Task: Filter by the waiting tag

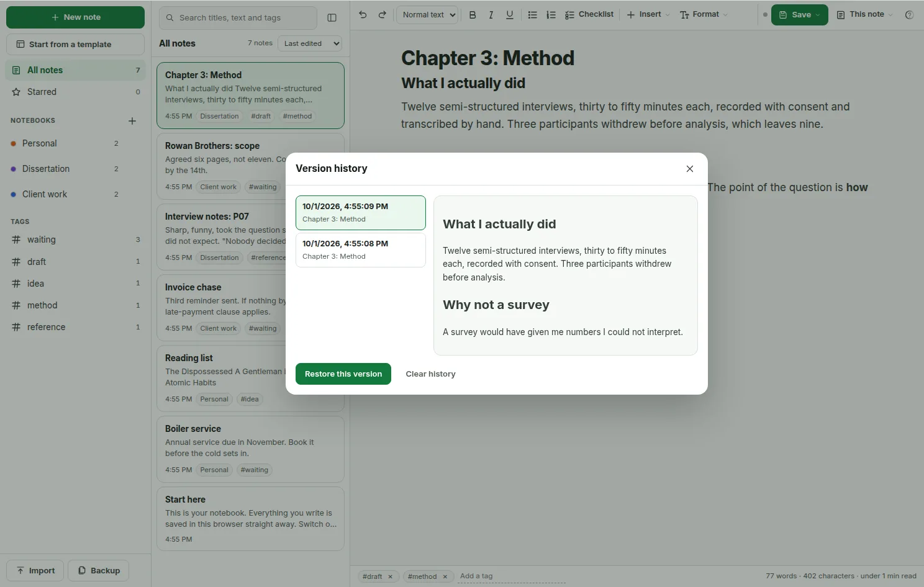Action: [x=75, y=240]
